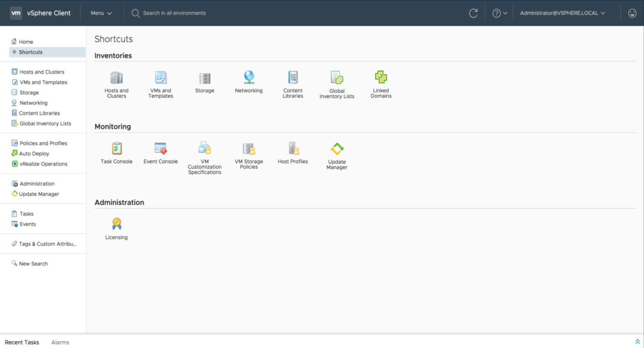Open Content Libraries shortcut icon
The image size is (644, 348).
tap(293, 77)
